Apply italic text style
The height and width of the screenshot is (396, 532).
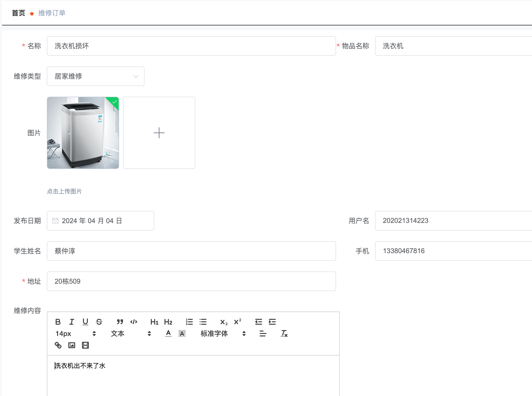click(x=72, y=322)
